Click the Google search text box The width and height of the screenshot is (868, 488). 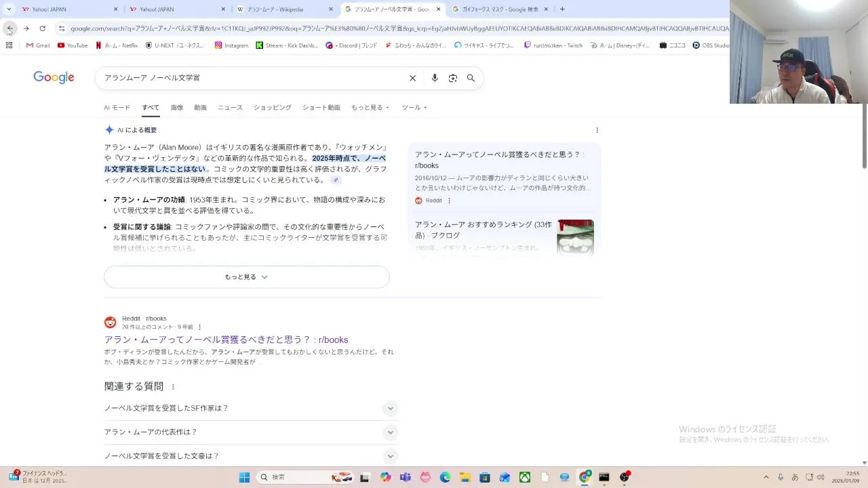[251, 78]
